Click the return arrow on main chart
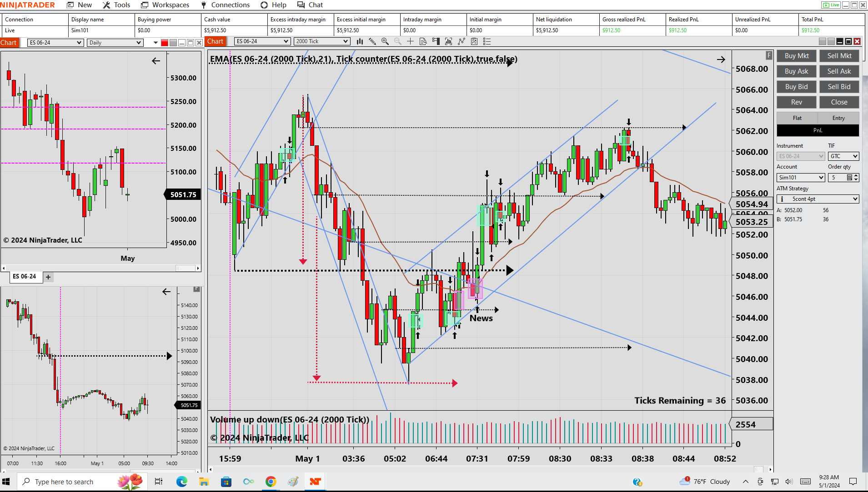Image resolution: width=868 pixels, height=492 pixels. click(x=721, y=60)
